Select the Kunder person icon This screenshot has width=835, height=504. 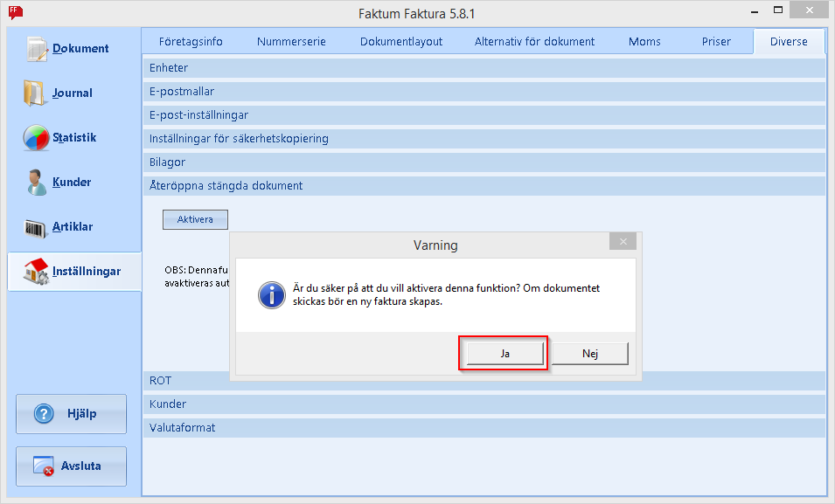pos(36,182)
